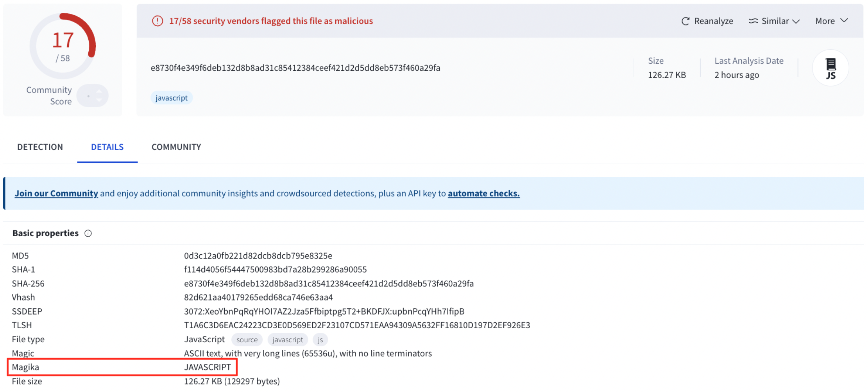This screenshot has width=868, height=392.
Task: Click the Similar wavy approximation icon
Action: coord(753,21)
